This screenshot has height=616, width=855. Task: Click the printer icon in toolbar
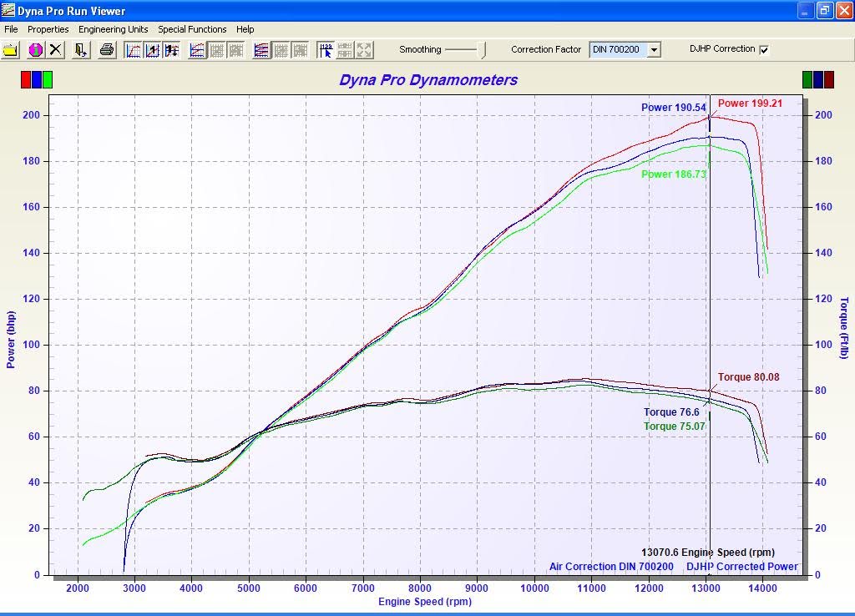pyautogui.click(x=107, y=50)
